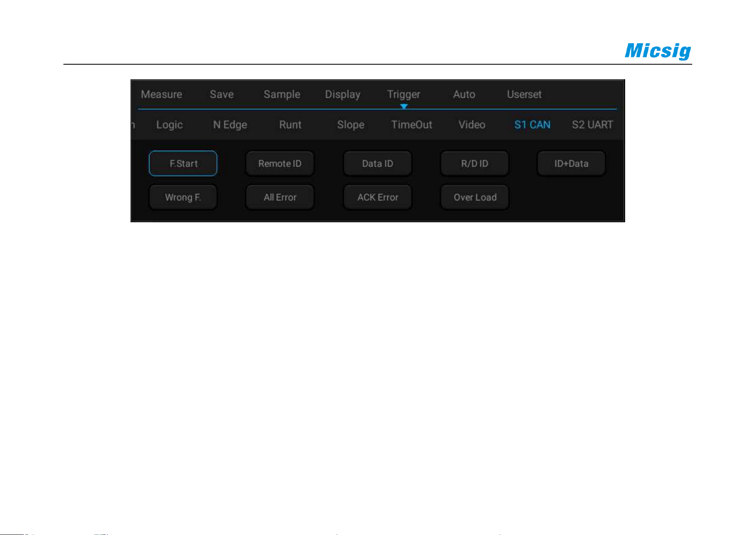Select Remote ID trigger condition
This screenshot has height=535, width=756.
280,163
